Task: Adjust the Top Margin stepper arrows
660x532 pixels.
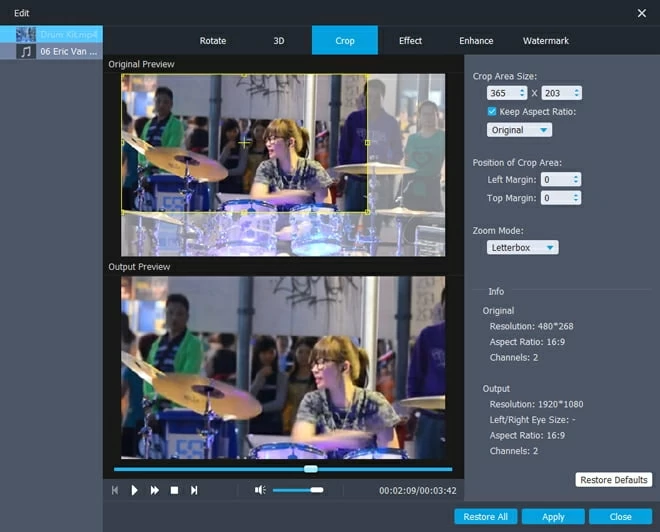Action: (575, 198)
